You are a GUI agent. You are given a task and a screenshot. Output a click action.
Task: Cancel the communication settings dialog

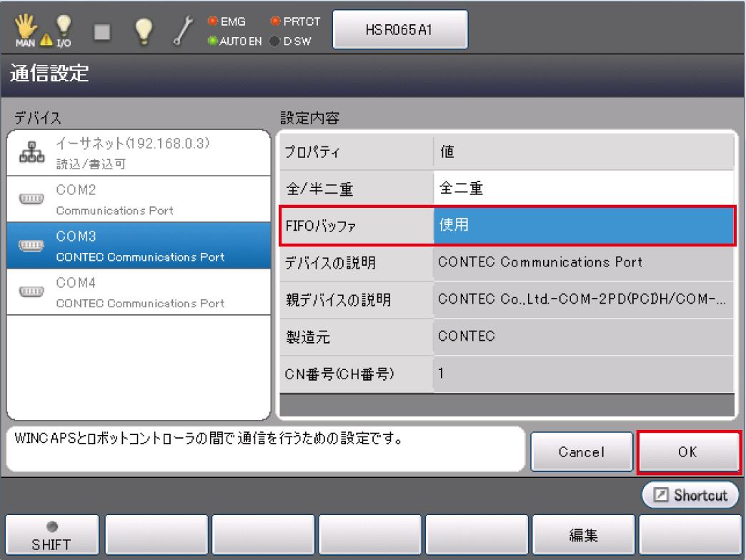coord(581,452)
